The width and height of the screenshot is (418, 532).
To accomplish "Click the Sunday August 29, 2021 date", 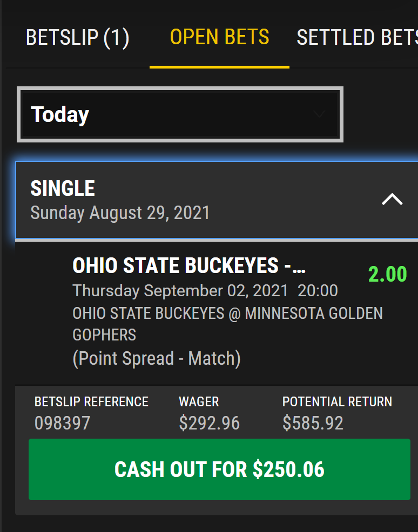I will (x=120, y=213).
